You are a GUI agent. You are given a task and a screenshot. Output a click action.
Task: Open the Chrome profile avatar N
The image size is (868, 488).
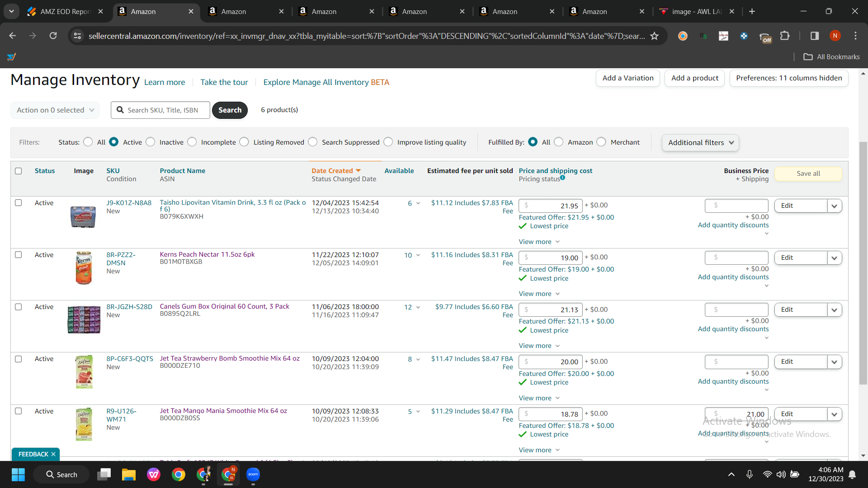click(835, 36)
